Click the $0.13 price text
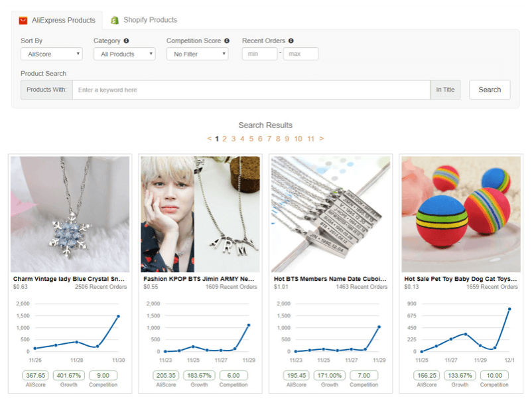The width and height of the screenshot is (532, 401). 411,287
